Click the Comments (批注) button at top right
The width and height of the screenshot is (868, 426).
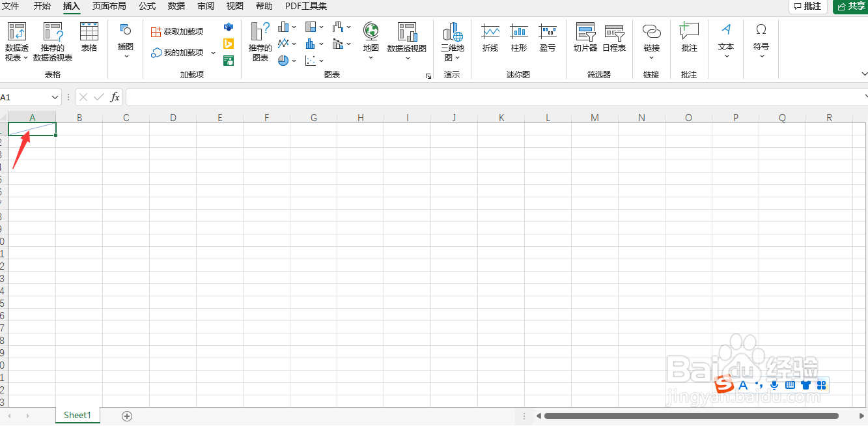click(808, 6)
